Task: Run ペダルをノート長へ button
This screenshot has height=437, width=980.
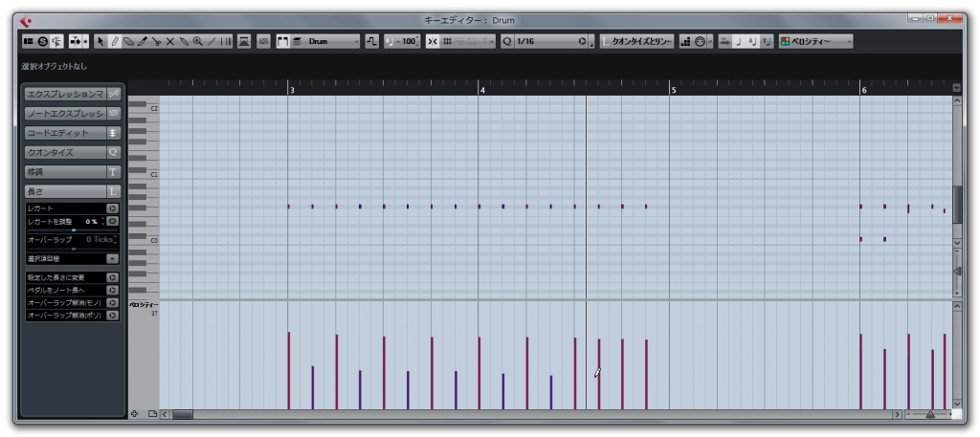Action: (x=113, y=291)
